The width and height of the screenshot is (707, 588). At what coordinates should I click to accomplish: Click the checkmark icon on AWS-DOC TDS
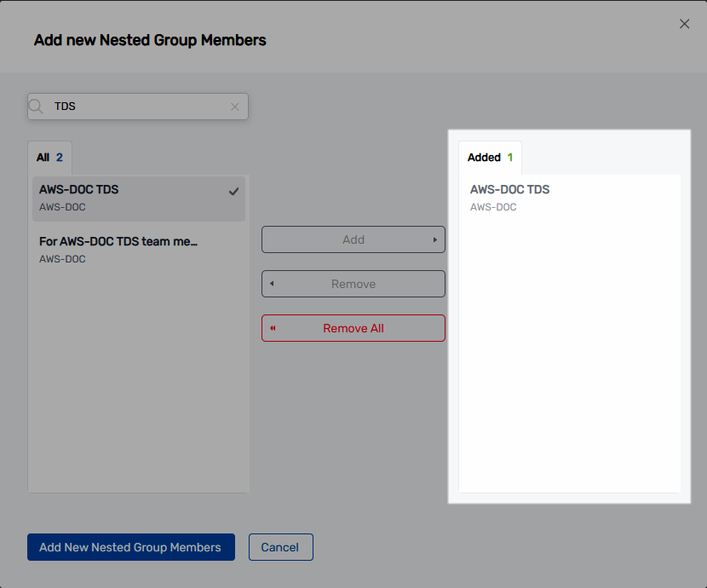[x=233, y=191]
